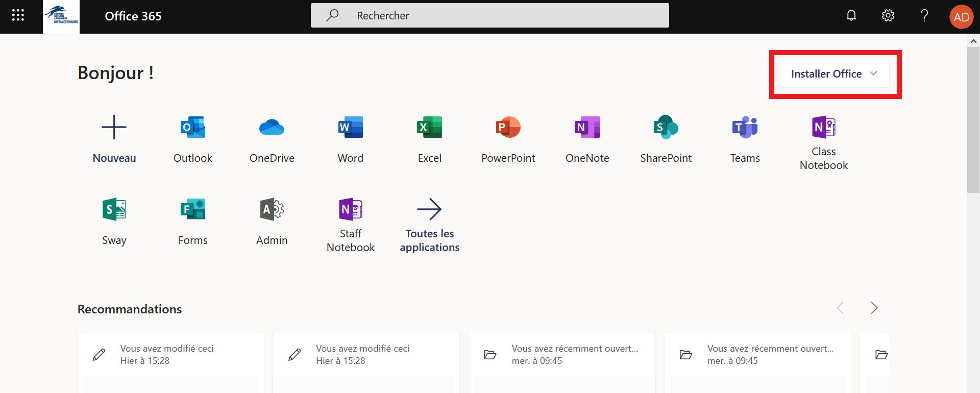Click the Bonjour ! greeting text

click(115, 73)
